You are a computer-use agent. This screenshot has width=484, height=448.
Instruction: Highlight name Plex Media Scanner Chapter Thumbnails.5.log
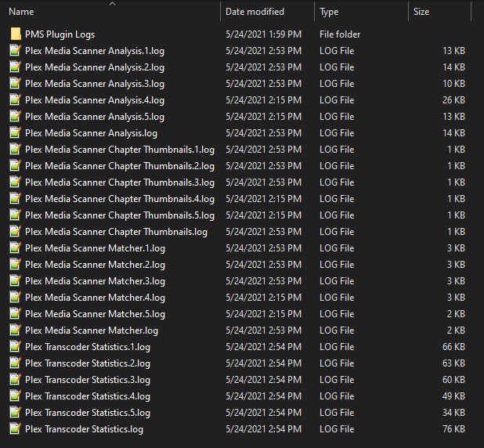[120, 215]
